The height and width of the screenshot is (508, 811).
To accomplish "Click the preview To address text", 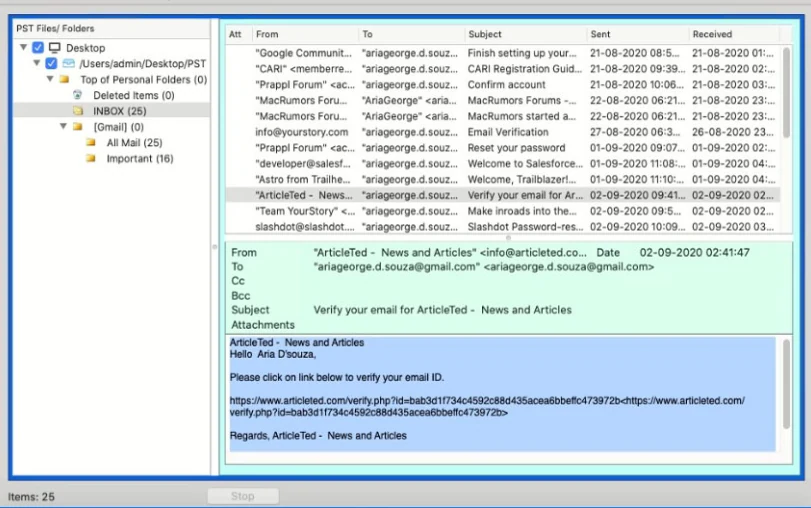I will tap(483, 267).
